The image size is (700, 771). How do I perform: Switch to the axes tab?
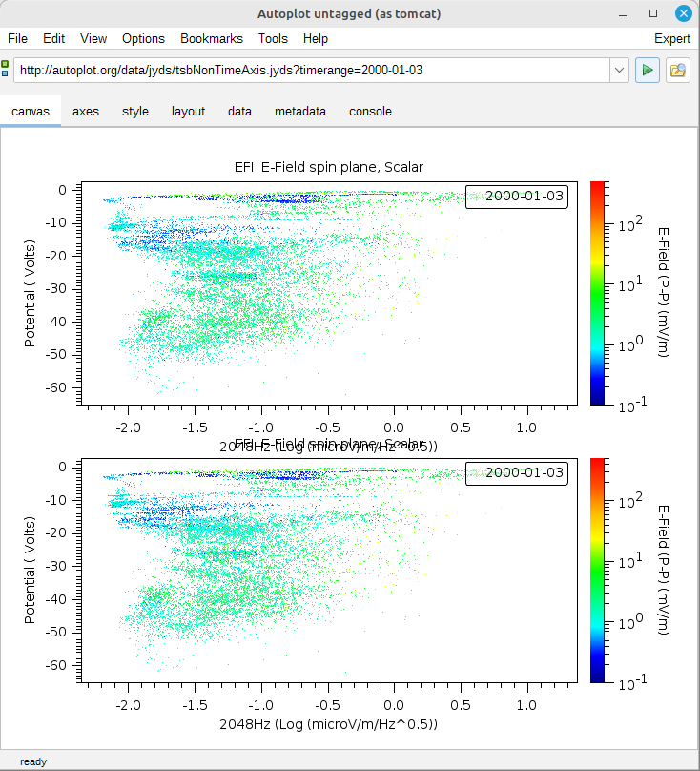click(x=86, y=111)
